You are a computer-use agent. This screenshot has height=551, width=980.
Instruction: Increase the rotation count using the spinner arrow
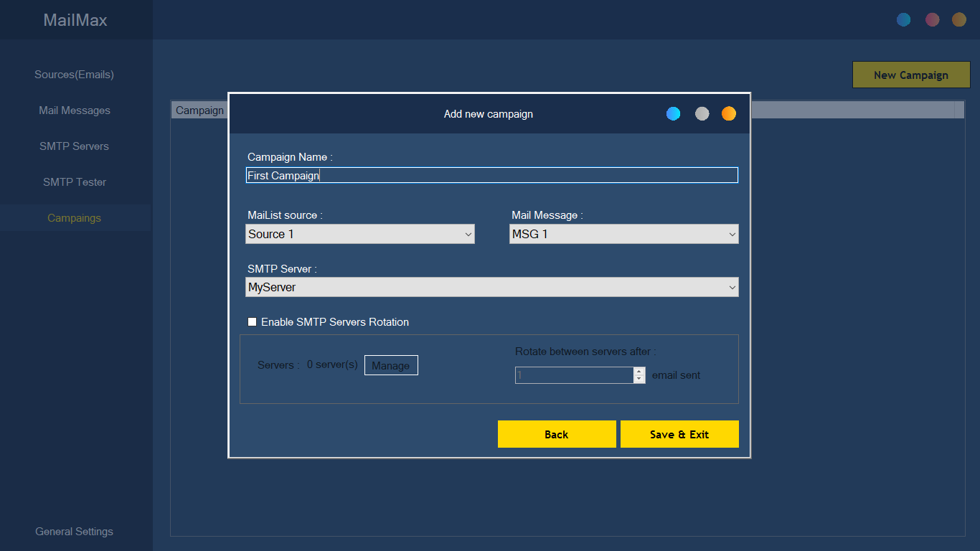[x=638, y=372]
